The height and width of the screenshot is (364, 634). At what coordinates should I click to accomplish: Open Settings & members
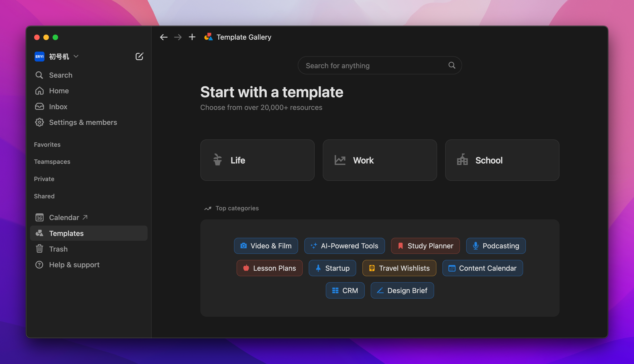[x=83, y=123]
